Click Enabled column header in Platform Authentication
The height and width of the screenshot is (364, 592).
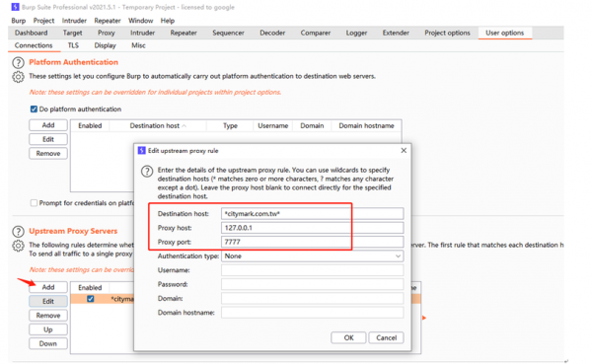90,125
